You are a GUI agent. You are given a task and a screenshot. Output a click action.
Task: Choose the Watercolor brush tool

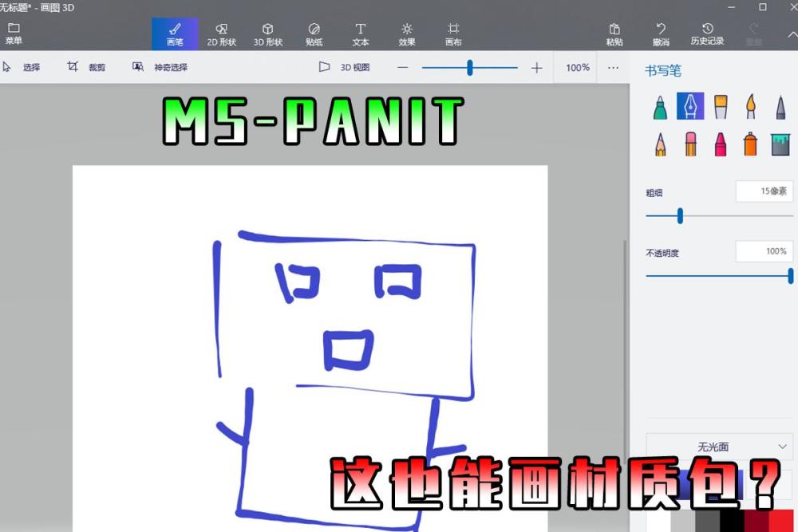point(751,107)
